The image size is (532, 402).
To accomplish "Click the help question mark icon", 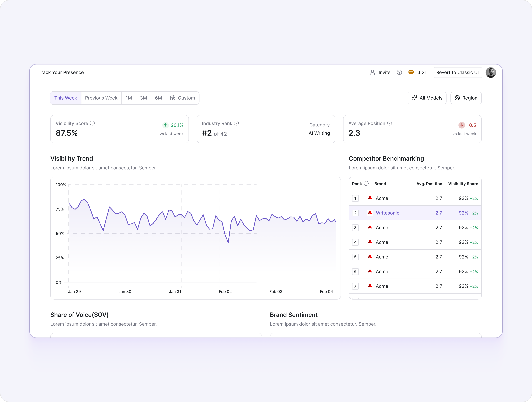I will coord(399,72).
